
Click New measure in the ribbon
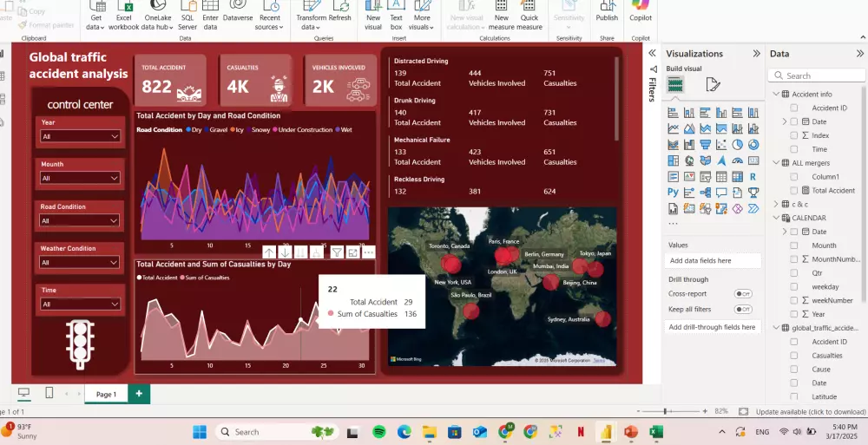[x=501, y=15]
